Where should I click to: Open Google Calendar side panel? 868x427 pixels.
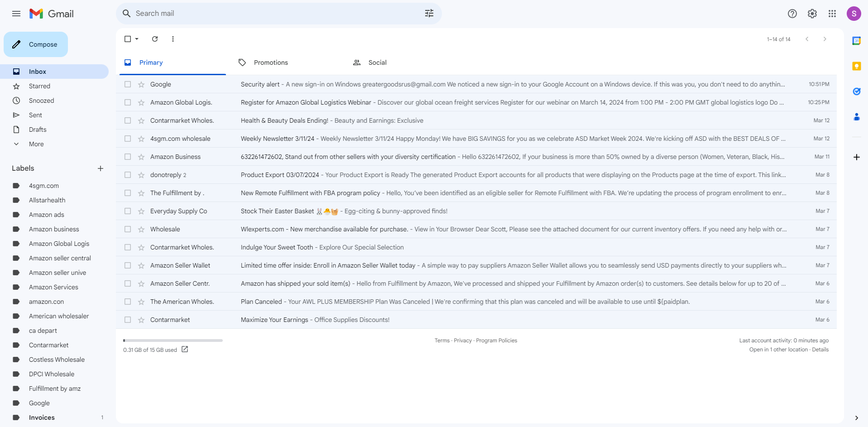pyautogui.click(x=857, y=41)
